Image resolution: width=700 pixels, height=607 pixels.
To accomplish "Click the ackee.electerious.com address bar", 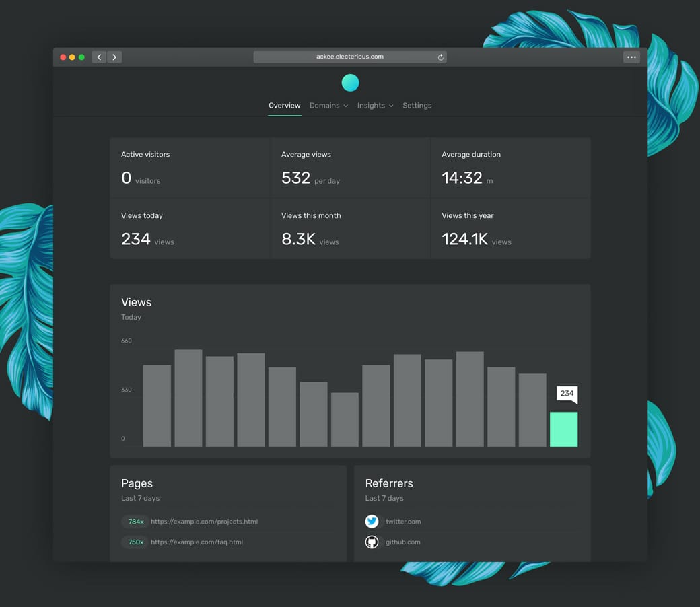I will point(349,57).
